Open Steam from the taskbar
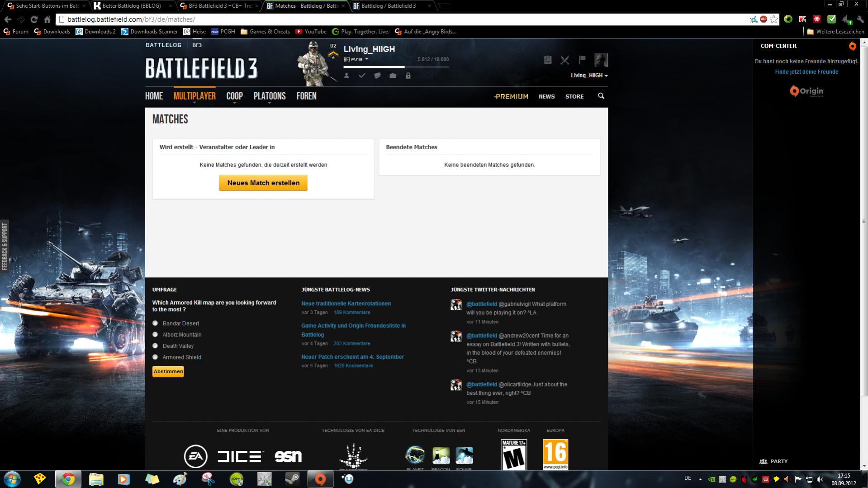 pos(292,479)
